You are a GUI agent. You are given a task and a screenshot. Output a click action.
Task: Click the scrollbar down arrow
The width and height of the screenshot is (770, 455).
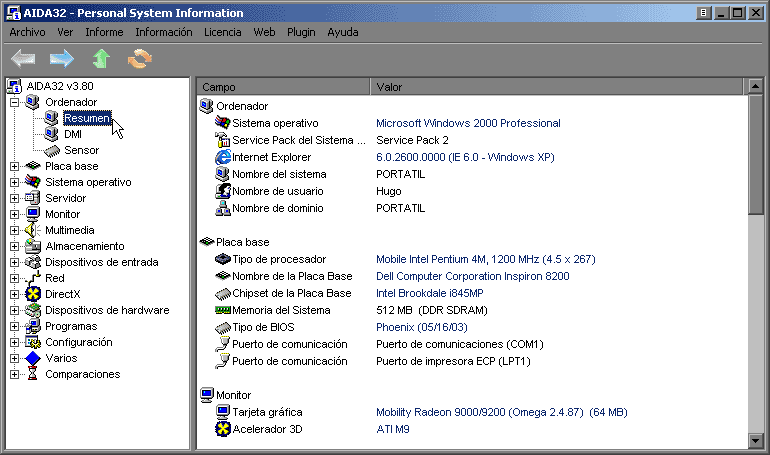pyautogui.click(x=755, y=440)
